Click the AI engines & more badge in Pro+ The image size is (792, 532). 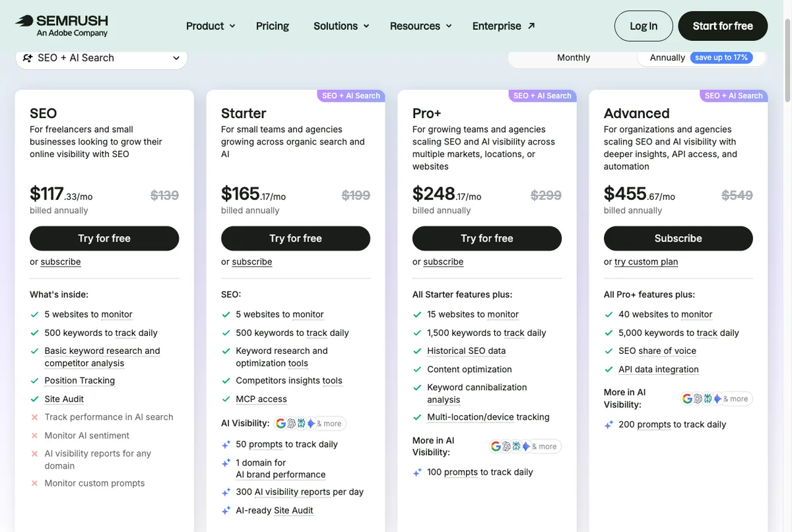[525, 447]
